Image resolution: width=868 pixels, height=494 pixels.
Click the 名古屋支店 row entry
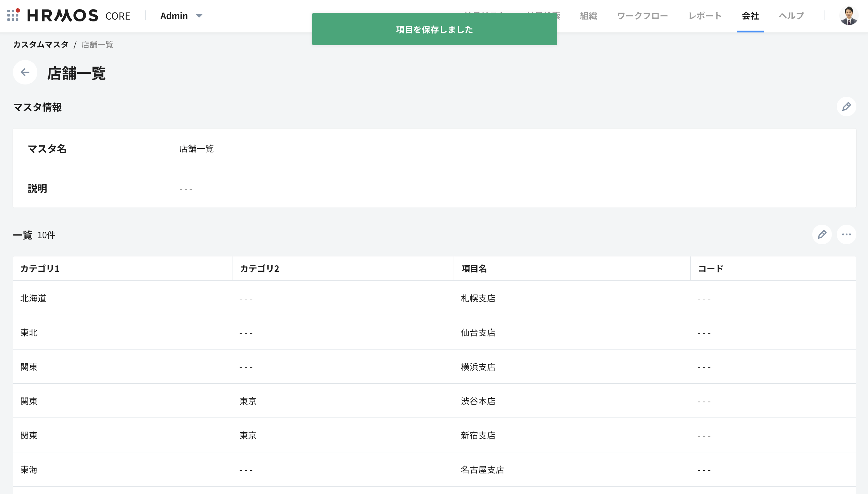(x=482, y=470)
